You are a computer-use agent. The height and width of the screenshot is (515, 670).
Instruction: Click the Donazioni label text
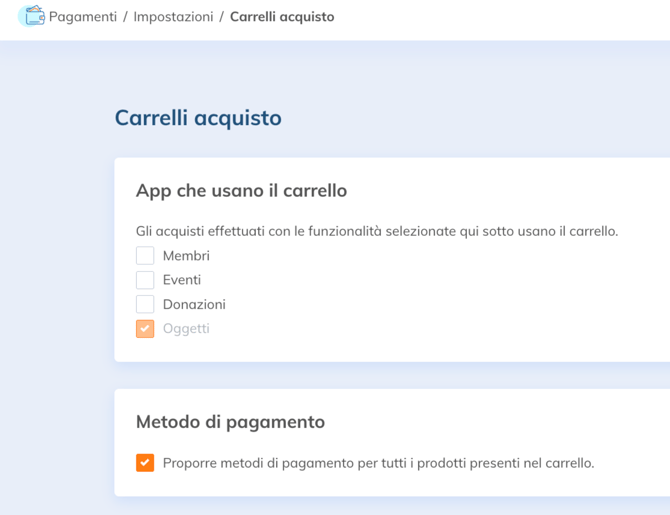click(194, 304)
